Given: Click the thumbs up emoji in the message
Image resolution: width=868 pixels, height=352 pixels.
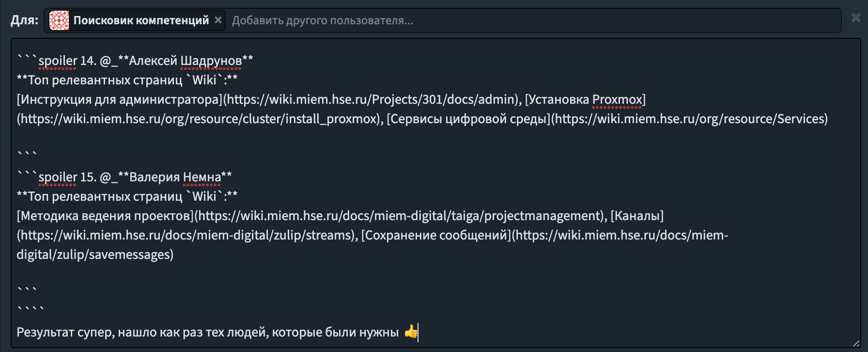Looking at the screenshot, I should pyautogui.click(x=411, y=332).
